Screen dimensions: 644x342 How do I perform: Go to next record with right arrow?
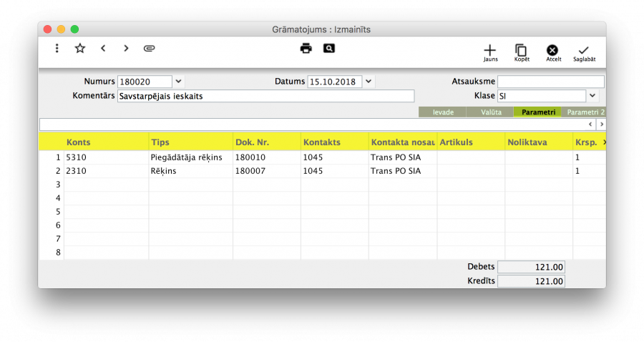point(126,49)
